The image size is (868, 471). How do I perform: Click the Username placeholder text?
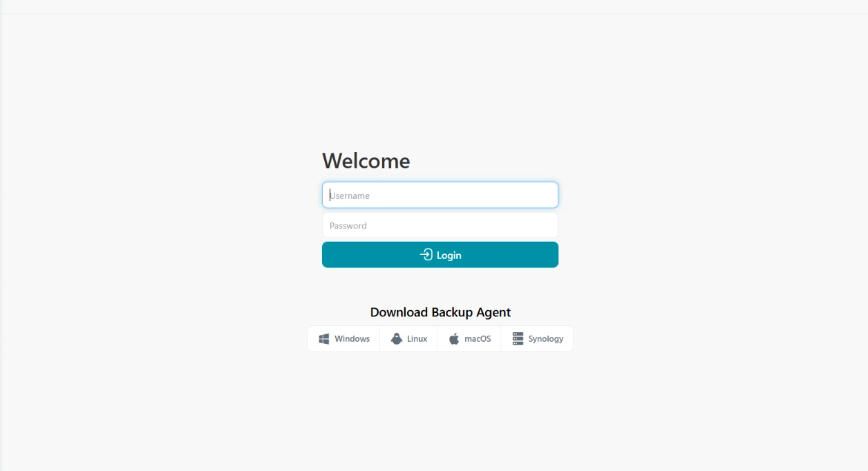click(350, 195)
